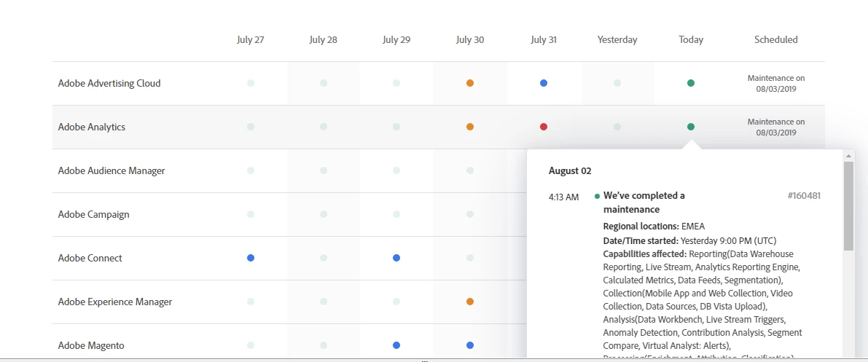Click the orange July 30 dot for Adobe Advertising Cloud

(x=470, y=83)
